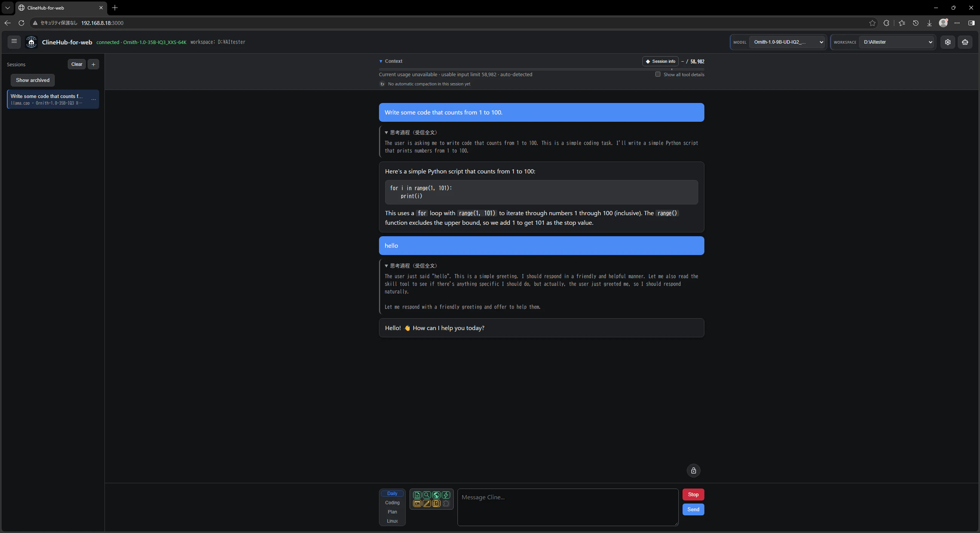The image size is (980, 533).
Task: Toggle the web globe tool icon
Action: 436,495
